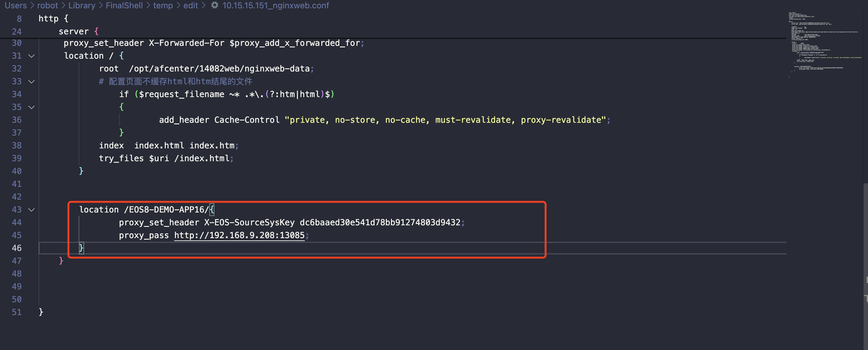Open the edit breadcrumb item
The width and height of the screenshot is (868, 350).
190,5
